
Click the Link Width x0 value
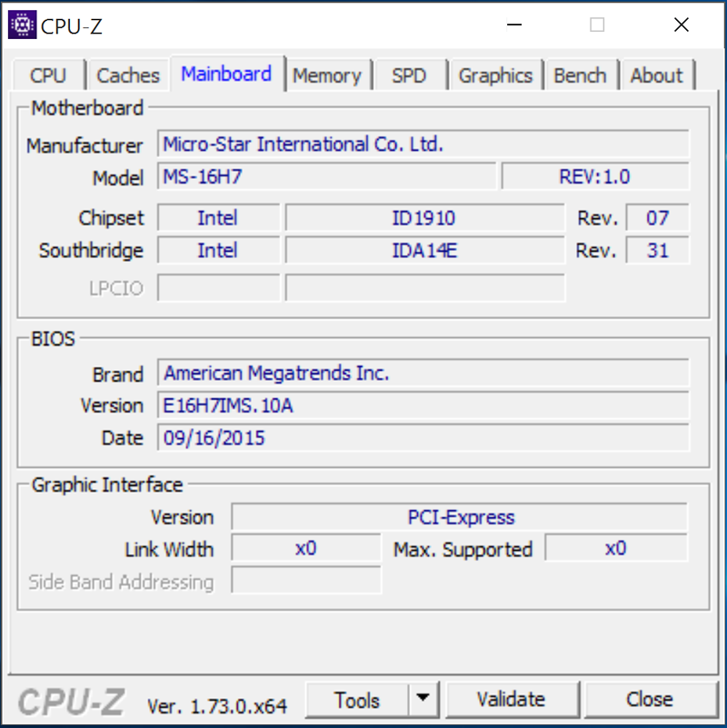click(306, 548)
